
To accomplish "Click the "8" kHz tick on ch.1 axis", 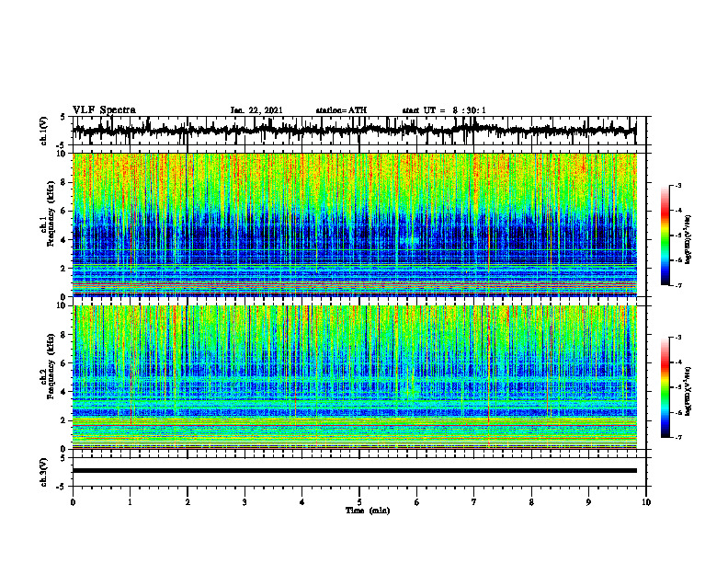I will pyautogui.click(x=64, y=182).
